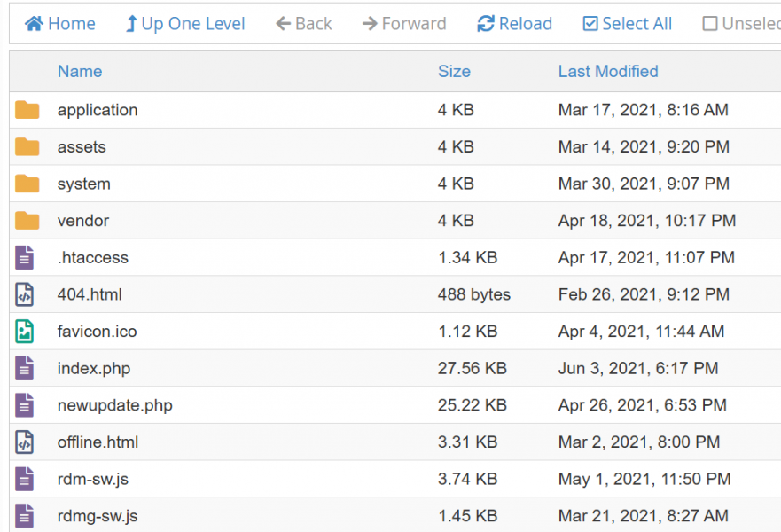Select the application folder icon

(27, 110)
